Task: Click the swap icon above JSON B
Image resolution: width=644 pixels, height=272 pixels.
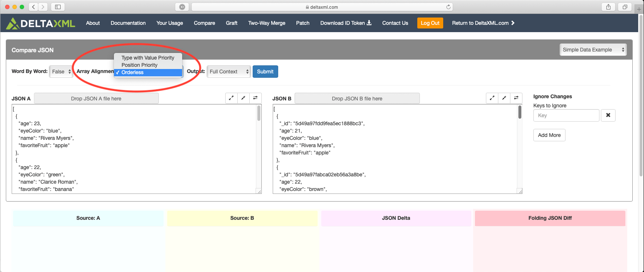Action: pos(516,98)
